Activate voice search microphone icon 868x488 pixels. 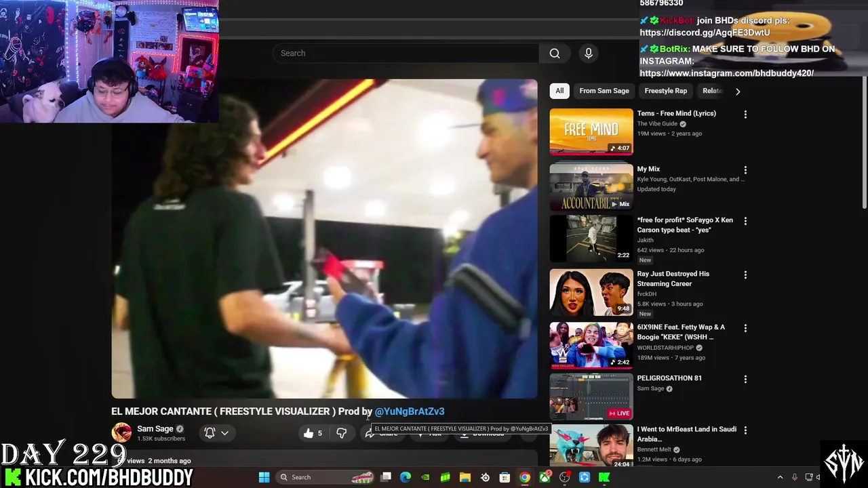pyautogui.click(x=589, y=53)
